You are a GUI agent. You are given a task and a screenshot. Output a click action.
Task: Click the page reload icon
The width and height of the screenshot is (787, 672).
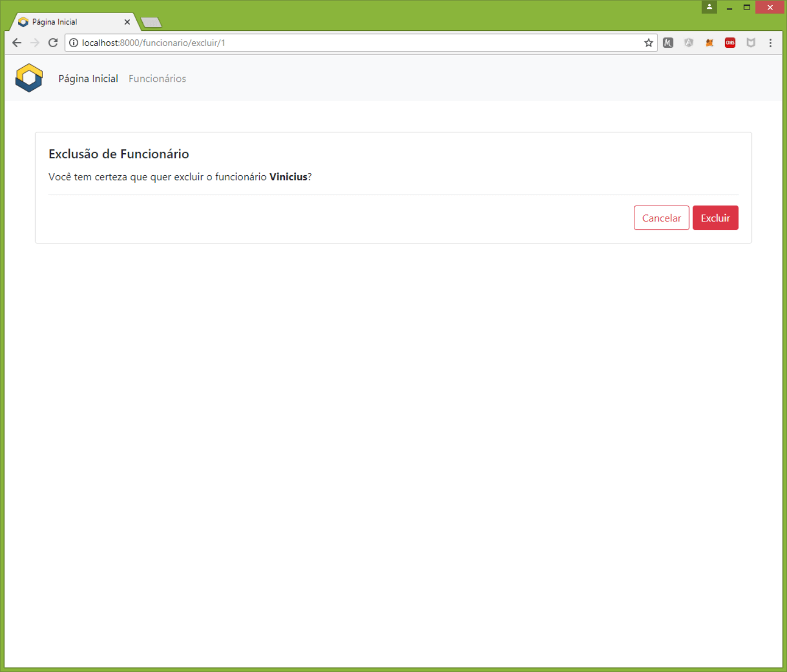[x=52, y=42]
